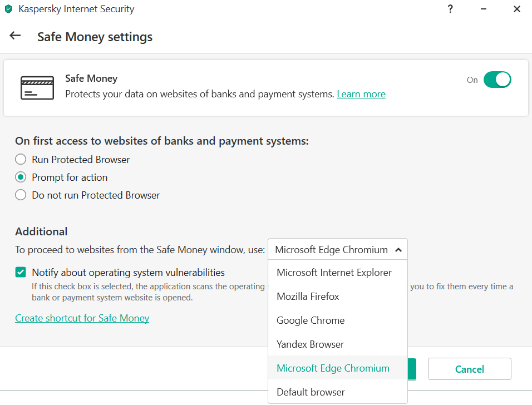532x405 pixels.
Task: Choose Do not run Protected Browser
Action: pos(21,195)
